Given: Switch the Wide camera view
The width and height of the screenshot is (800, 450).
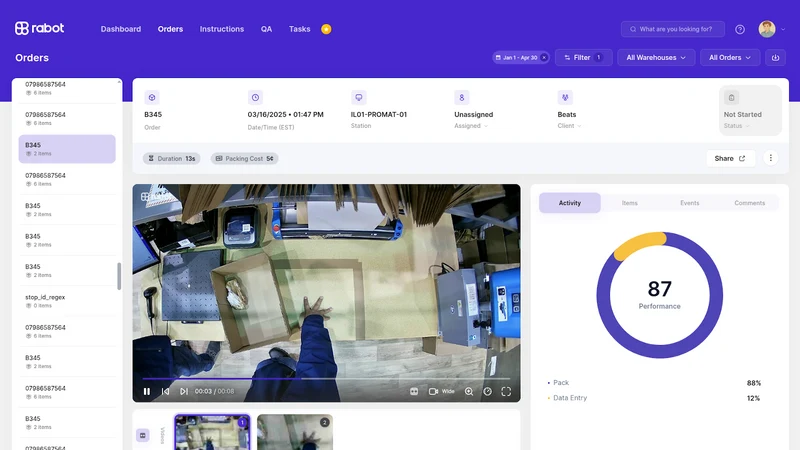Looking at the screenshot, I should (442, 391).
